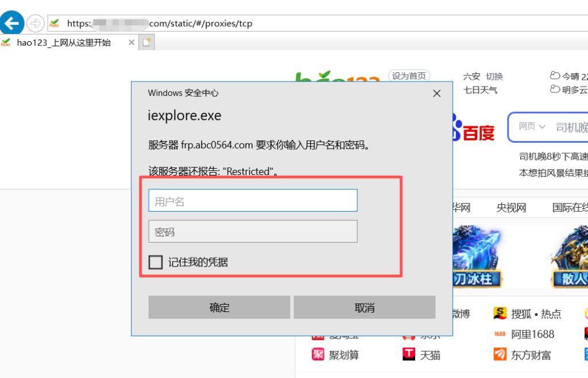Viewport: 588px width, 378px height.
Task: Open the 央视网 navigation link
Action: pos(511,208)
